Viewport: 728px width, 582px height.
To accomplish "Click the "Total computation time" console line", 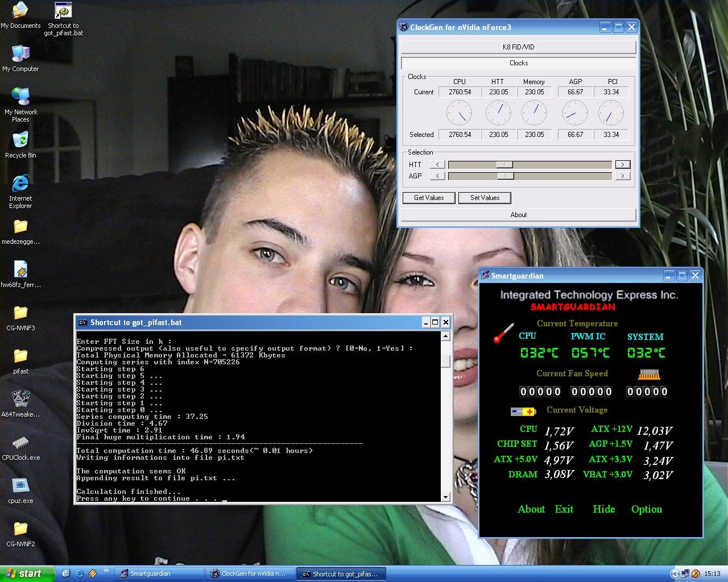I will (x=195, y=451).
